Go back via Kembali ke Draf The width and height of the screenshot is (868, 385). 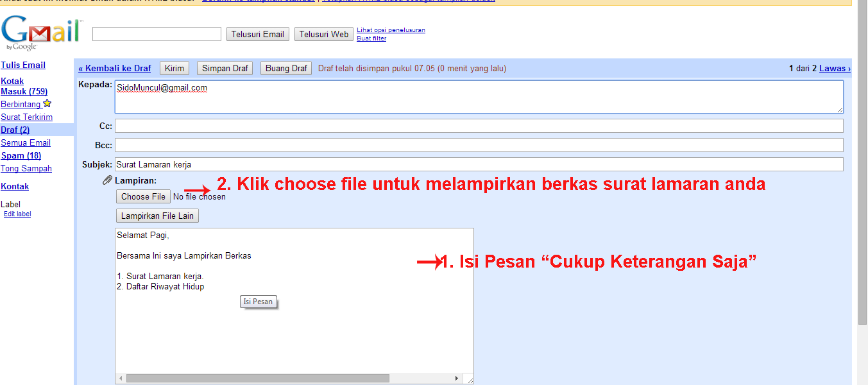[x=115, y=68]
